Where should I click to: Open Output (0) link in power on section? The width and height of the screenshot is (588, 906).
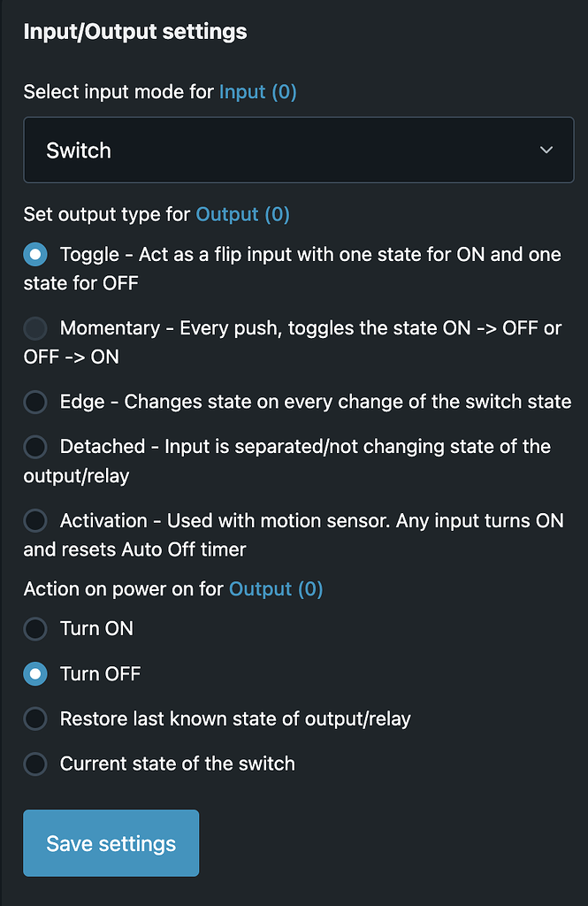point(275,588)
